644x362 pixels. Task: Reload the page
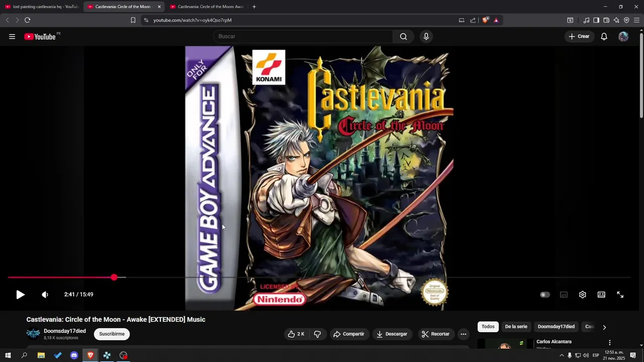pos(27,20)
